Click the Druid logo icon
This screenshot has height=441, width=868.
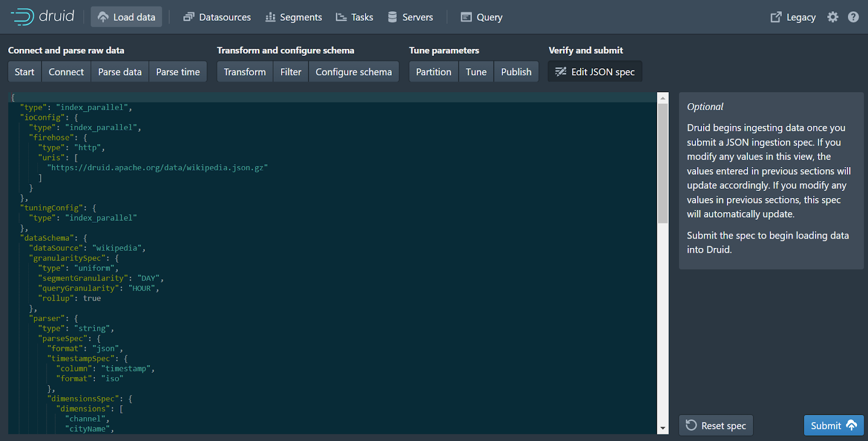23,17
